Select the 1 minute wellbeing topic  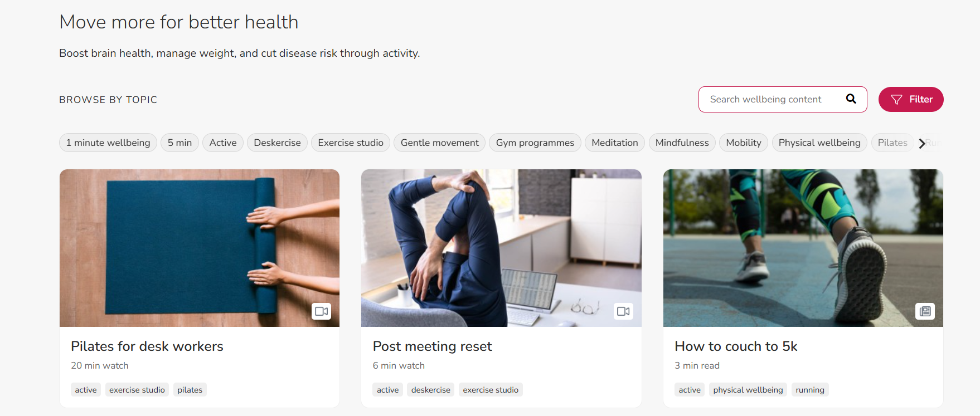[x=108, y=143]
